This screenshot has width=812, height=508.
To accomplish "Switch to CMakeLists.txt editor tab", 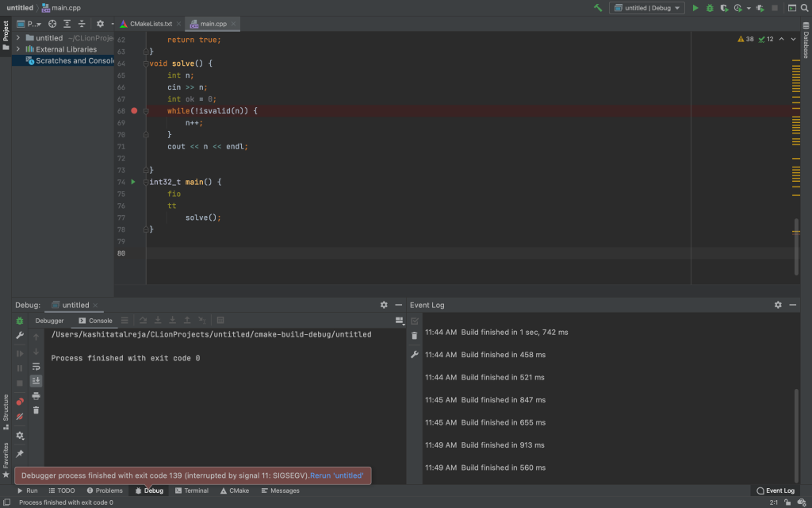I will coord(151,24).
